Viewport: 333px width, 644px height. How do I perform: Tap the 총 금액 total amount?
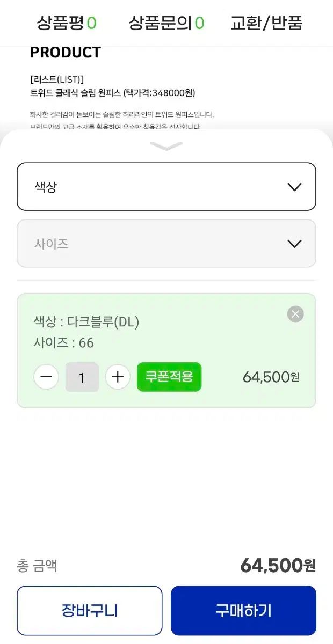coord(278,566)
